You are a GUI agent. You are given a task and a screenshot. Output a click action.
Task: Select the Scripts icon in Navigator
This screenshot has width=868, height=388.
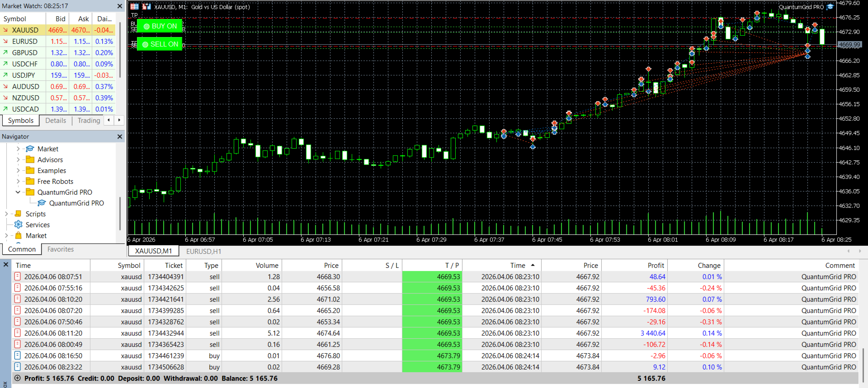coord(18,214)
